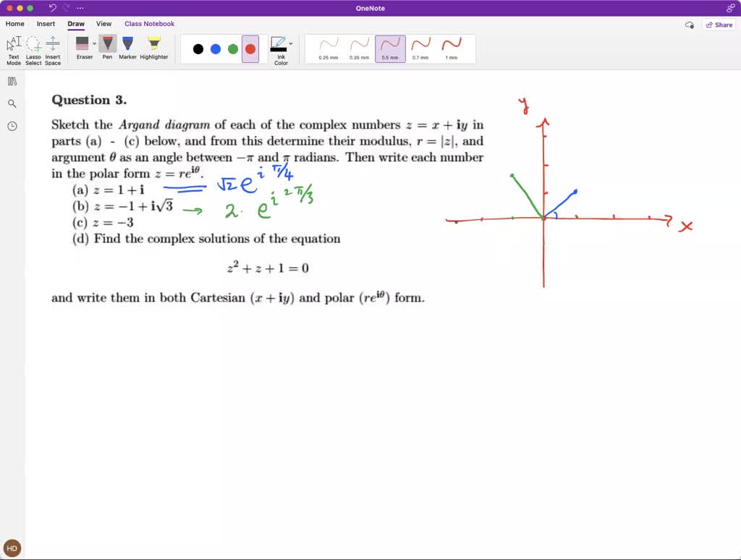Click the Insert Space tool
741x560 pixels.
[x=52, y=46]
